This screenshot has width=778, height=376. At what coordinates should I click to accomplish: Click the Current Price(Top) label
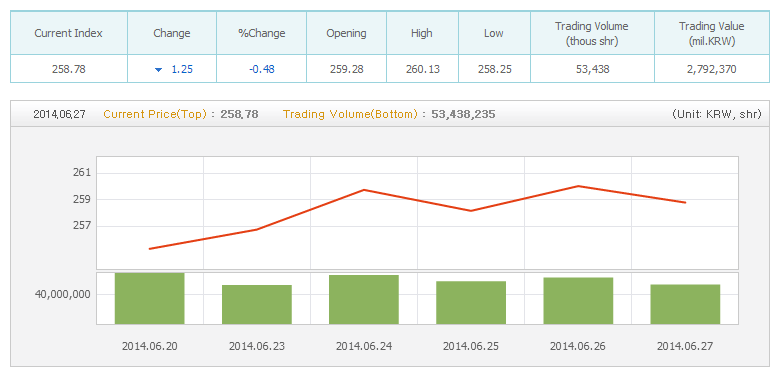pos(155,114)
